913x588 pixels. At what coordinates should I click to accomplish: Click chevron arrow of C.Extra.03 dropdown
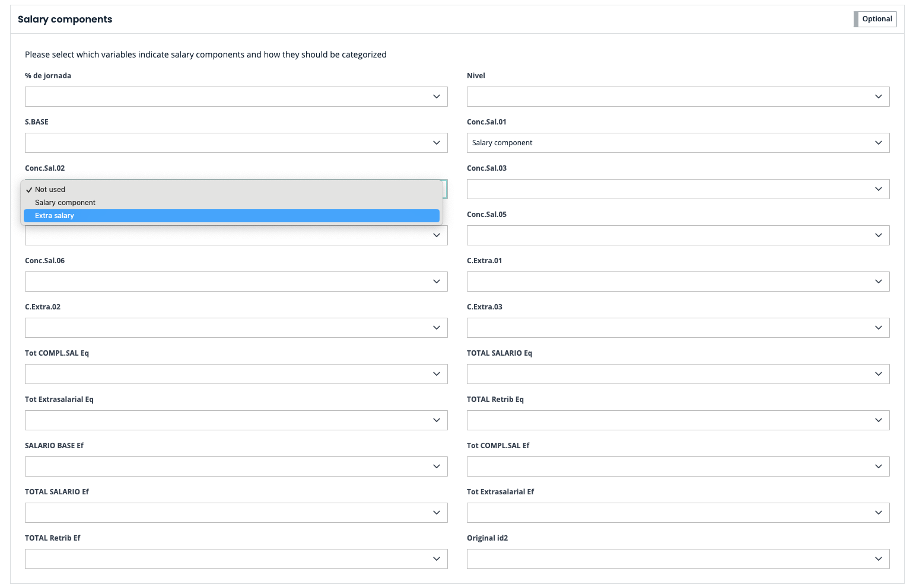[x=878, y=328]
